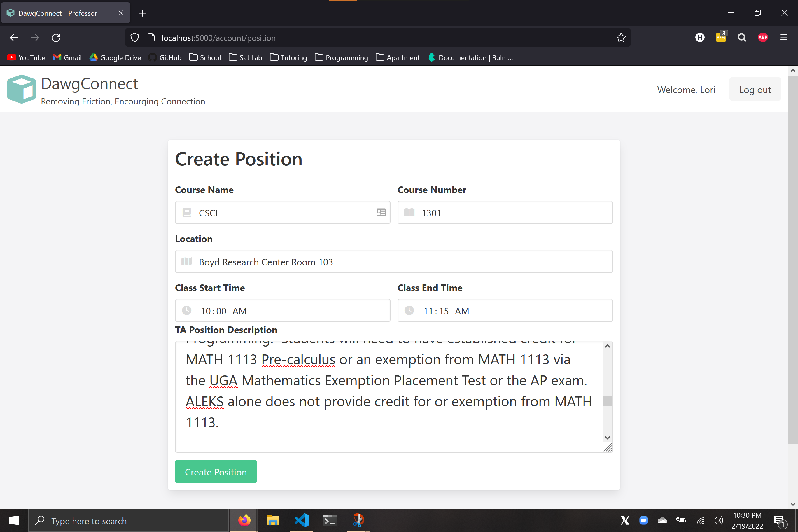This screenshot has width=798, height=532.
Task: Open the Firefox hamburger menu
Action: click(784, 38)
